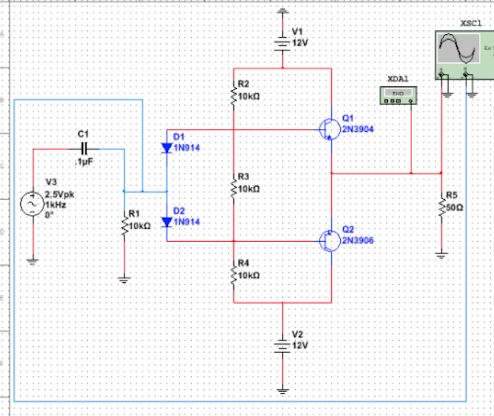This screenshot has height=416, width=494.
Task: Select ground symbol below V2 battery
Action: point(282,391)
